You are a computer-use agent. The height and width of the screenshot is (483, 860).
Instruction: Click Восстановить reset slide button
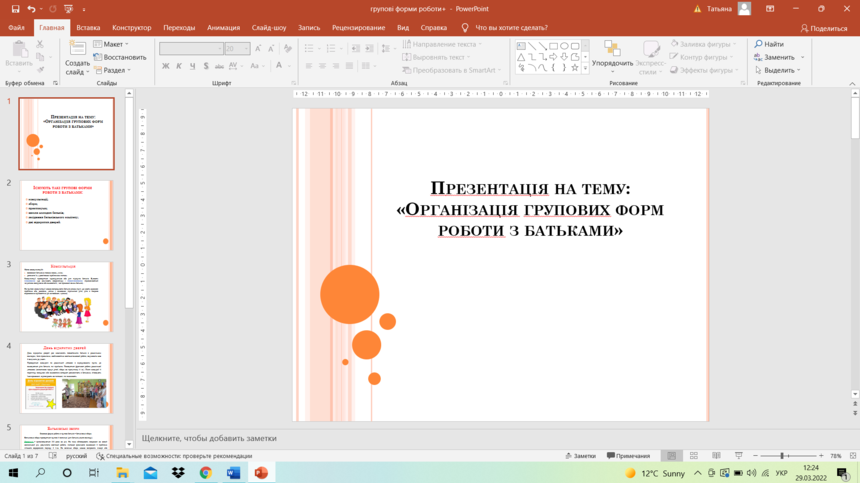click(x=120, y=57)
